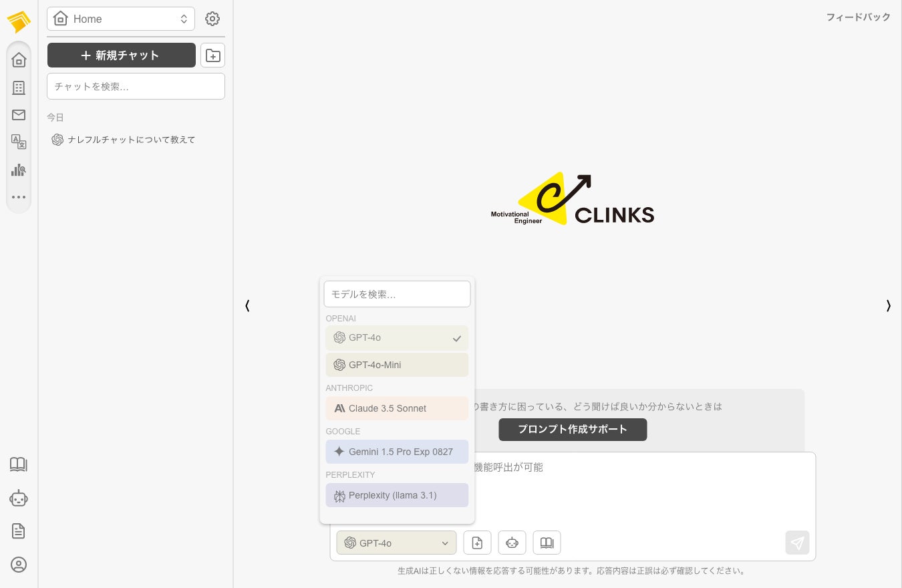This screenshot has width=902, height=588.
Task: Click the プロンプト作成サポート button
Action: tap(573, 430)
